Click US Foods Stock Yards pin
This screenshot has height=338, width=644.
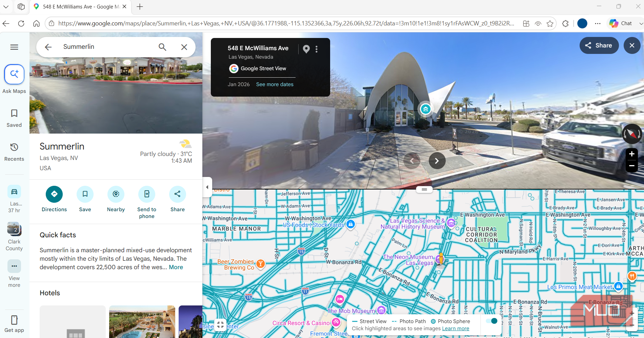coord(351,224)
